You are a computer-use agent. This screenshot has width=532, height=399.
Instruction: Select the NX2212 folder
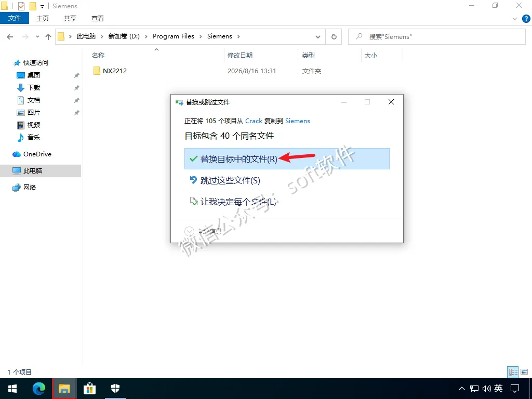click(110, 71)
